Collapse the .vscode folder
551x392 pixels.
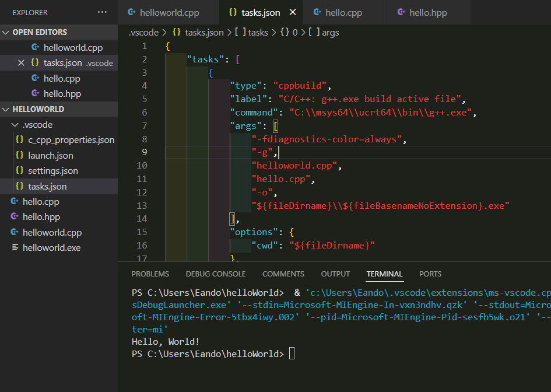(15, 125)
